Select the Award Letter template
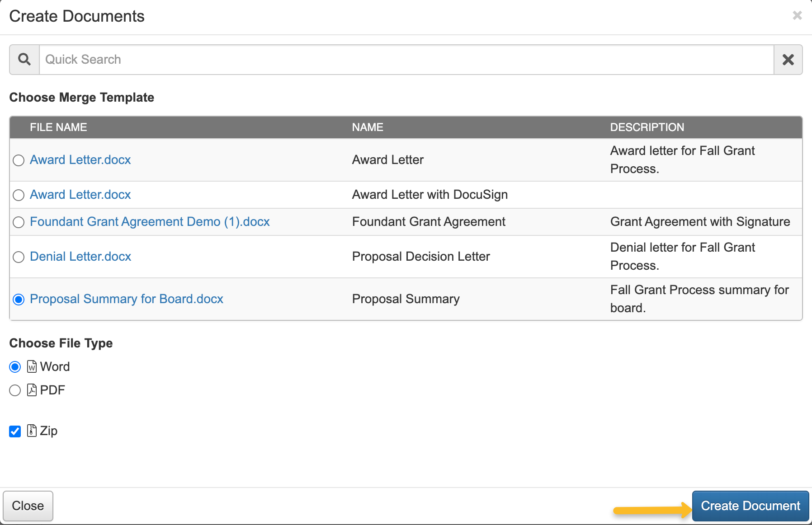The image size is (812, 525). point(19,160)
